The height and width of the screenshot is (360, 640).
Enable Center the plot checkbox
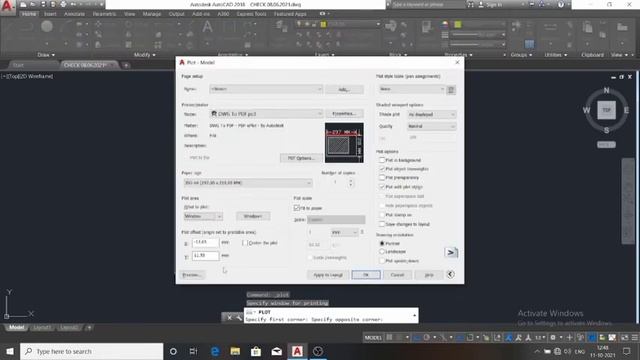point(245,243)
